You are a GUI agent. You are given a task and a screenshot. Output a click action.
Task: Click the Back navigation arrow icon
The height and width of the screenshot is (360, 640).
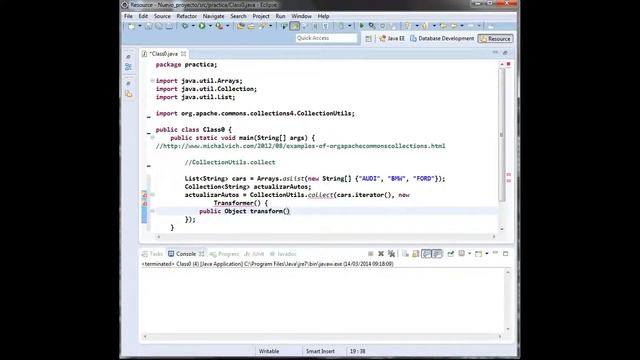point(453,26)
